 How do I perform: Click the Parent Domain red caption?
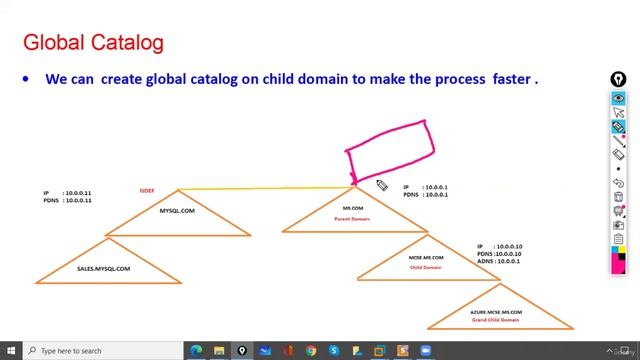pyautogui.click(x=352, y=219)
